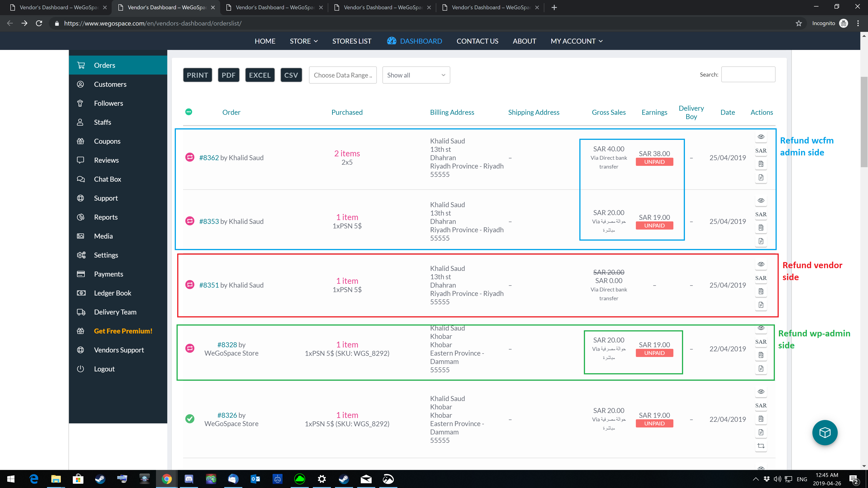The height and width of the screenshot is (488, 868).
Task: Open invoice document icon for order #8362
Action: 761,164
